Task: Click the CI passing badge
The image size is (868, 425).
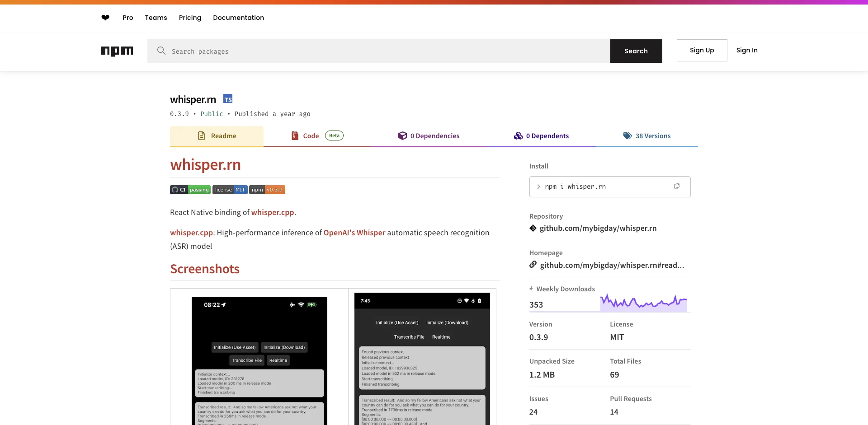Action: (x=190, y=190)
